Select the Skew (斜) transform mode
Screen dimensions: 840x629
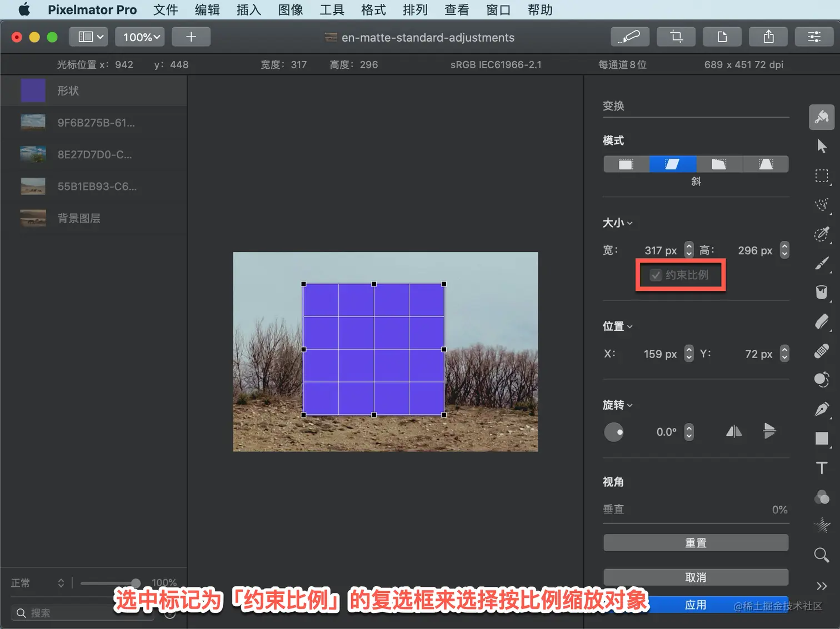pos(672,164)
